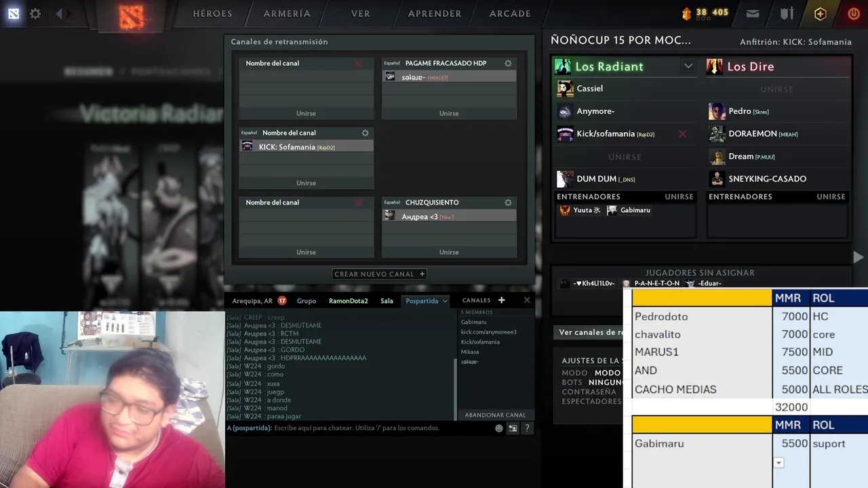Click the Los Radiant team logo

pos(563,66)
